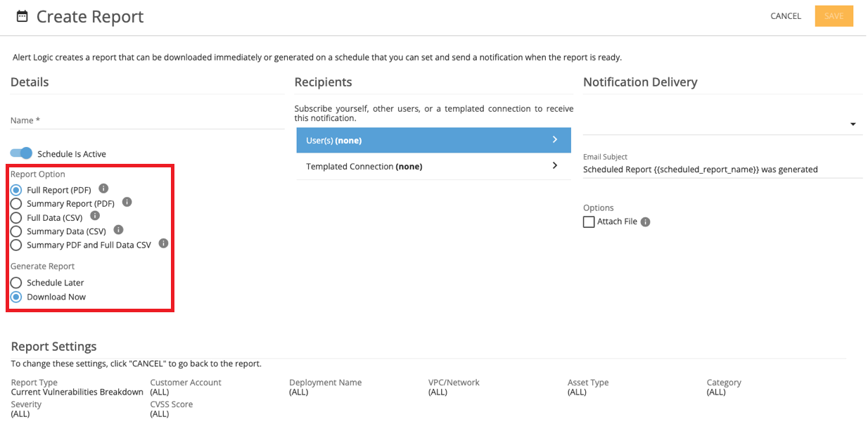The width and height of the screenshot is (868, 436).
Task: Select the Download Now option
Action: pyautogui.click(x=15, y=296)
